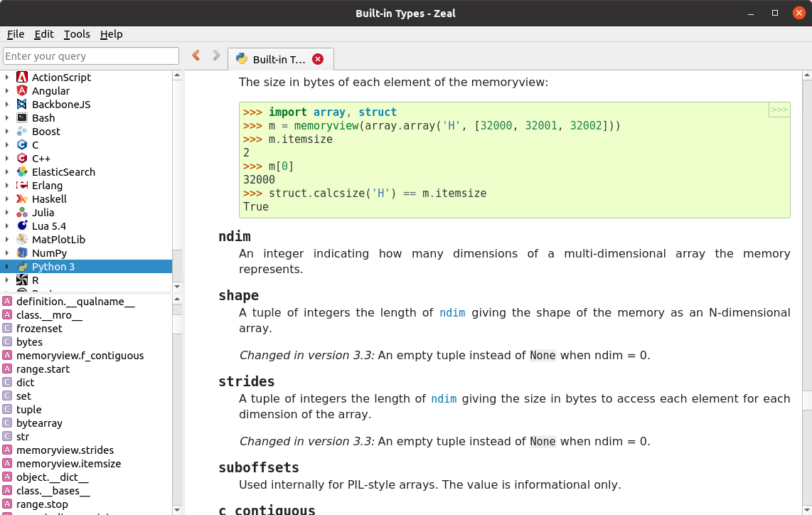Select the Haskell docset row
Screen dimensions: 812x515
tap(86, 198)
